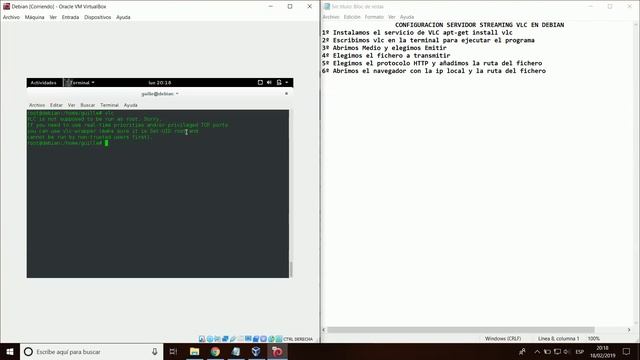Click line 3º Abrimos Medio y elegimos Emitir
Screen dimensions: 640x360
coord(384,48)
